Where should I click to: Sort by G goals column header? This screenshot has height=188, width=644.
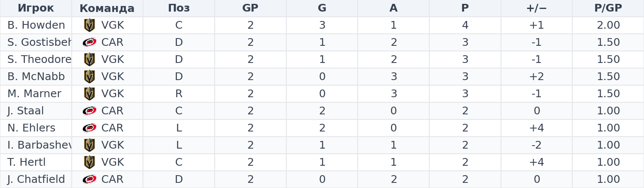pyautogui.click(x=322, y=8)
